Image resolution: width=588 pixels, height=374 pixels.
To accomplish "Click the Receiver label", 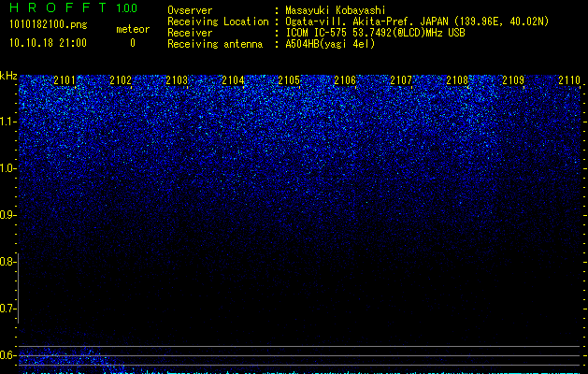I will tap(190, 33).
